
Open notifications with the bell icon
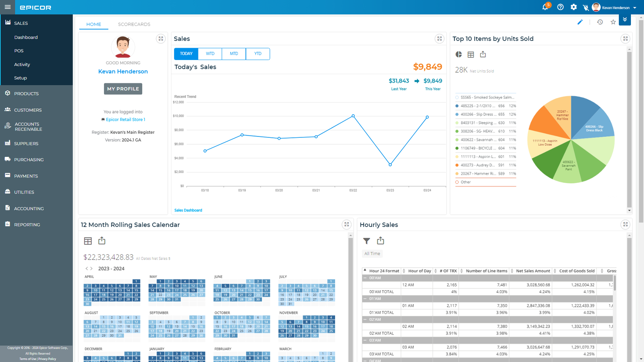(x=545, y=7)
